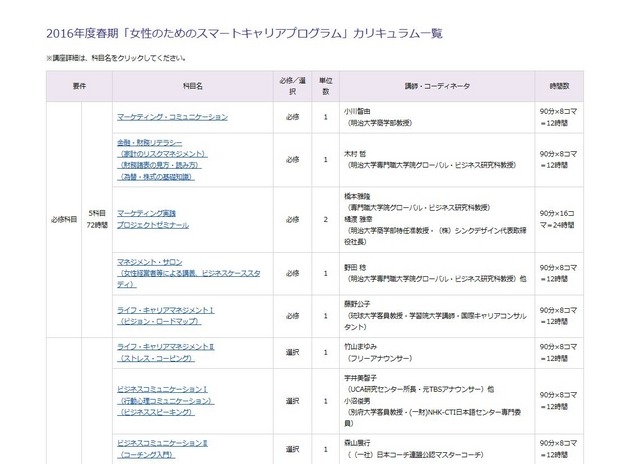Image resolution: width=640 pixels, height=464 pixels.
Task: Click the instructor name 宇井美智子
Action: [360, 378]
